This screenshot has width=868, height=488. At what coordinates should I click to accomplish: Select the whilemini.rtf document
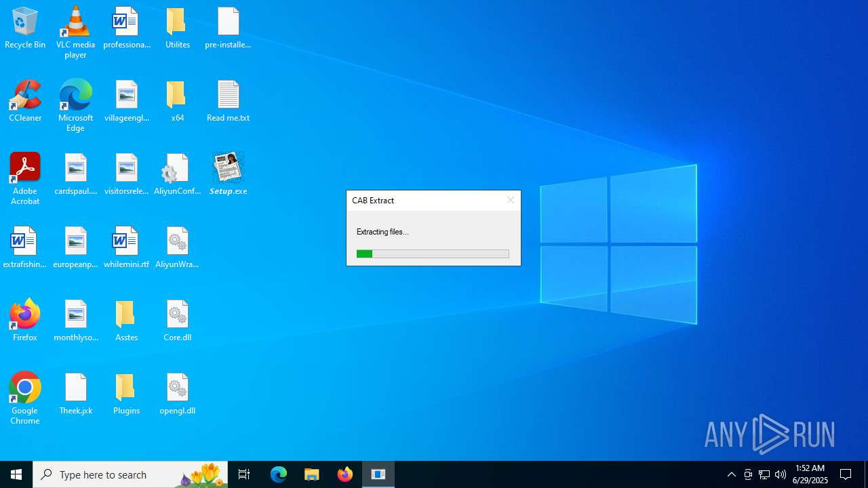(126, 247)
